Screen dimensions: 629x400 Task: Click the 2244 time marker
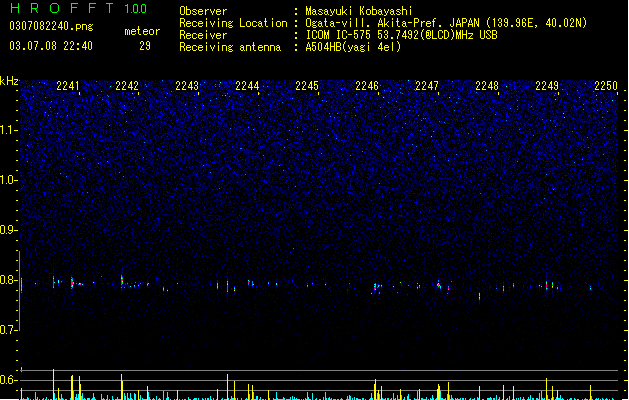coord(247,86)
